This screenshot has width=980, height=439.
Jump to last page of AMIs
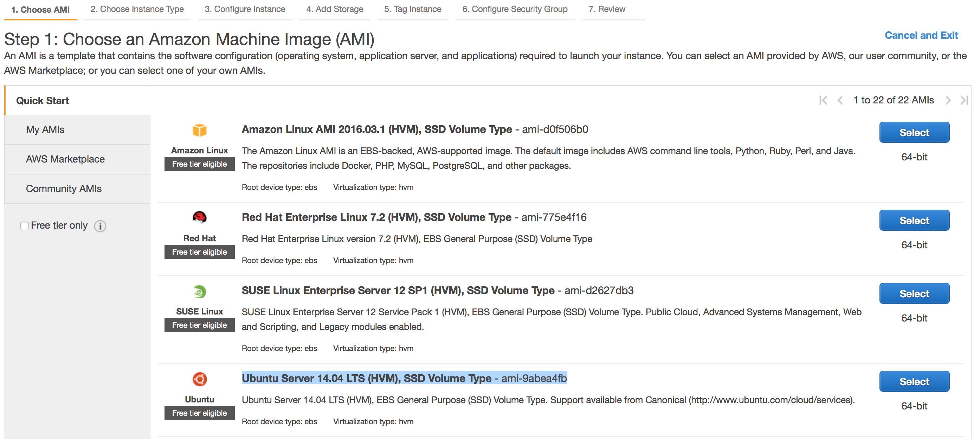pos(964,100)
